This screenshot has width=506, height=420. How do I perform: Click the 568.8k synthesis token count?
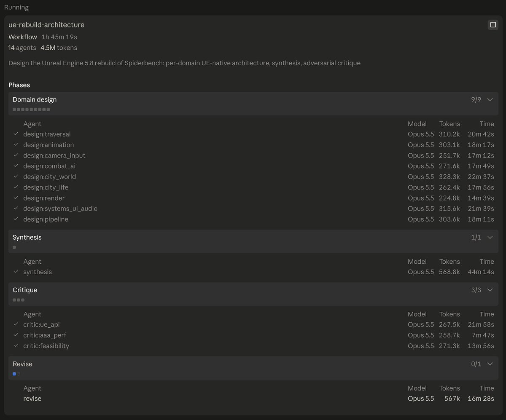(449, 272)
